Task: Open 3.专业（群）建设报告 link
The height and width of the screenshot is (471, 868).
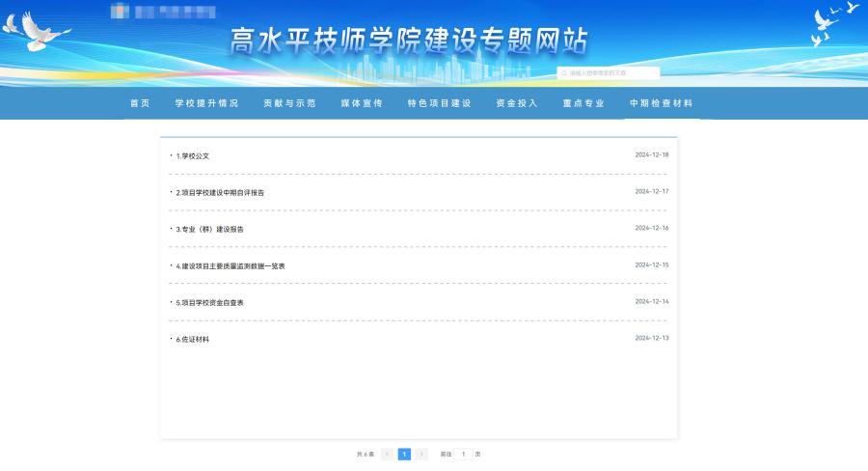Action: click(x=209, y=229)
